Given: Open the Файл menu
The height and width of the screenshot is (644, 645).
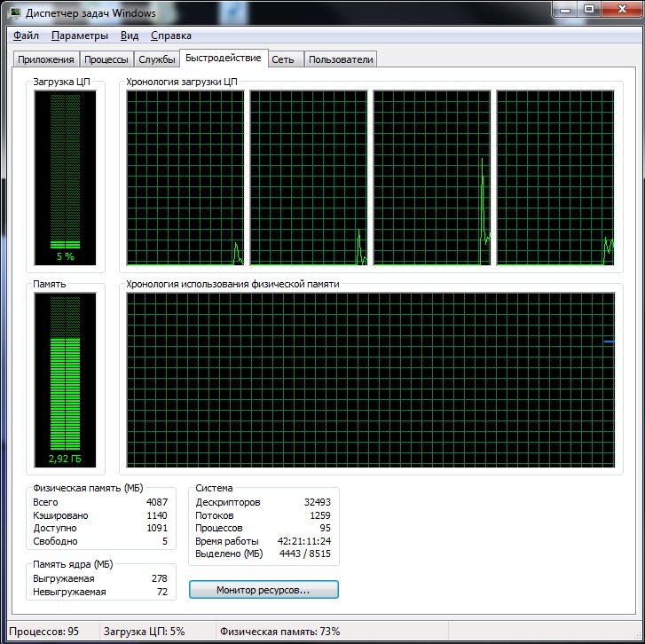Looking at the screenshot, I should tap(26, 35).
